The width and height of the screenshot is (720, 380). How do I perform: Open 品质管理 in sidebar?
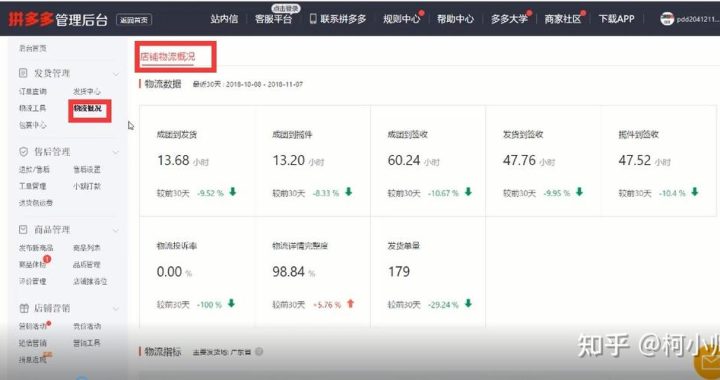tap(87, 264)
